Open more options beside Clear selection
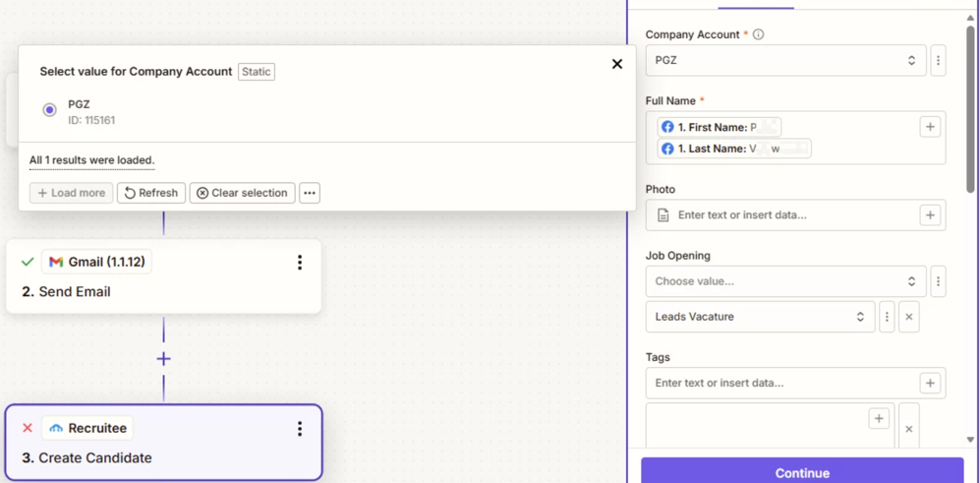The width and height of the screenshot is (980, 483). click(x=310, y=193)
